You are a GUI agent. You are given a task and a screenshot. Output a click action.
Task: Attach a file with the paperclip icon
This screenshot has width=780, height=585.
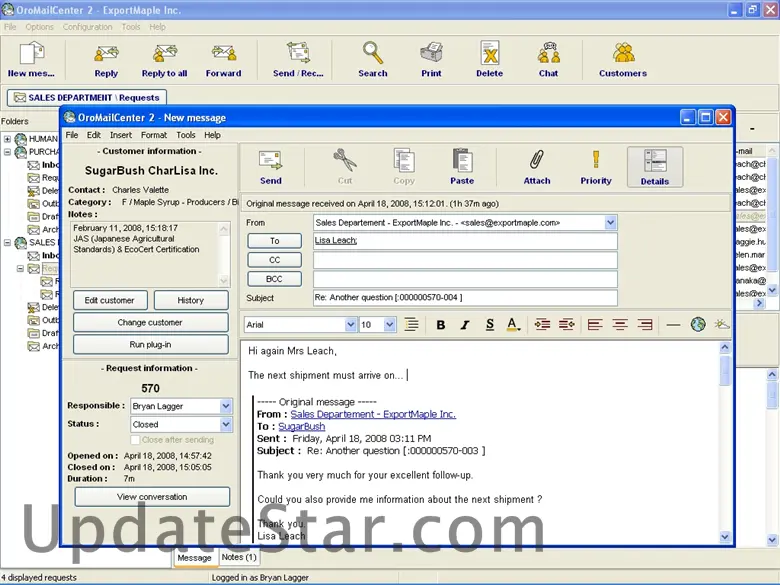click(537, 166)
